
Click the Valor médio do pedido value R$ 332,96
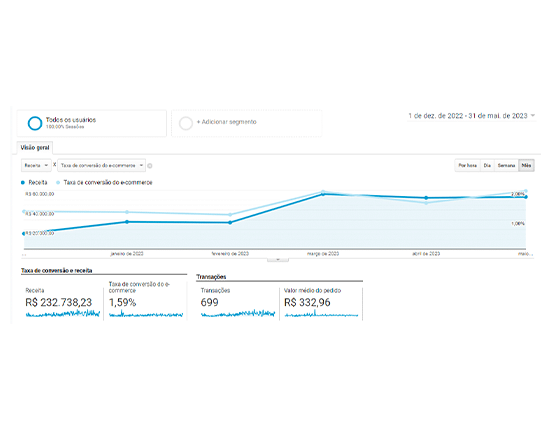307,302
